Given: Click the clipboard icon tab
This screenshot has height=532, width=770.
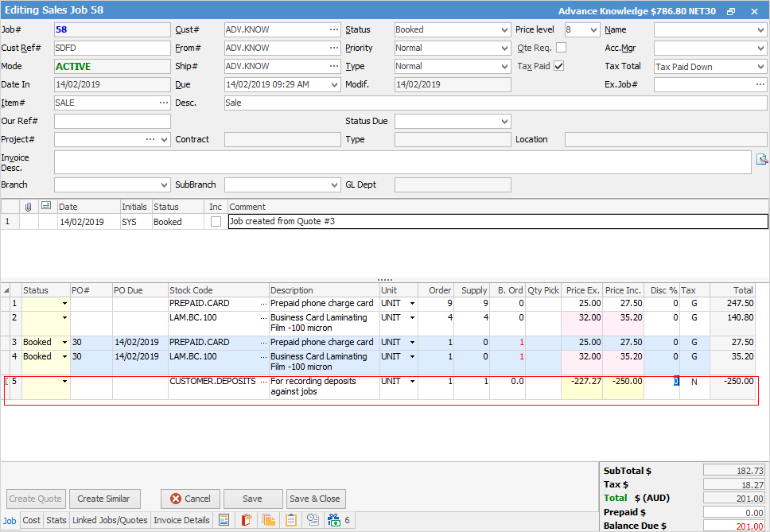Looking at the screenshot, I should (291, 521).
